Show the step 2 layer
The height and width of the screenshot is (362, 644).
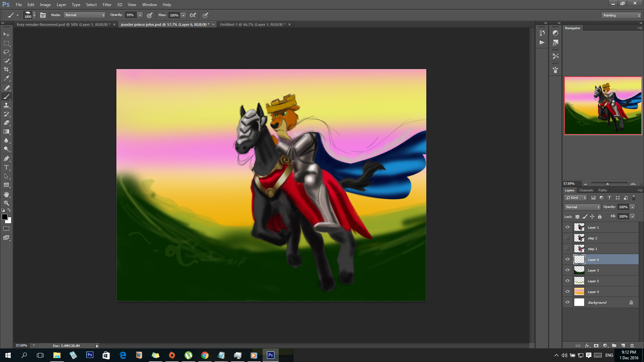pyautogui.click(x=568, y=238)
